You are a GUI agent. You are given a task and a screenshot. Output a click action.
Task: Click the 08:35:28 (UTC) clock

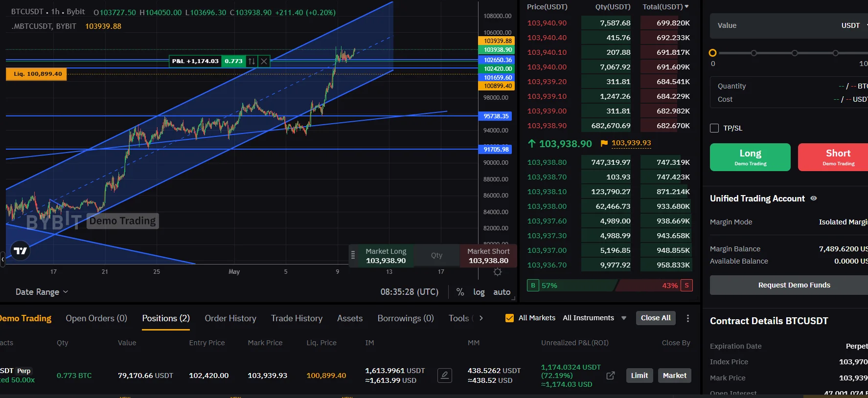click(x=410, y=292)
